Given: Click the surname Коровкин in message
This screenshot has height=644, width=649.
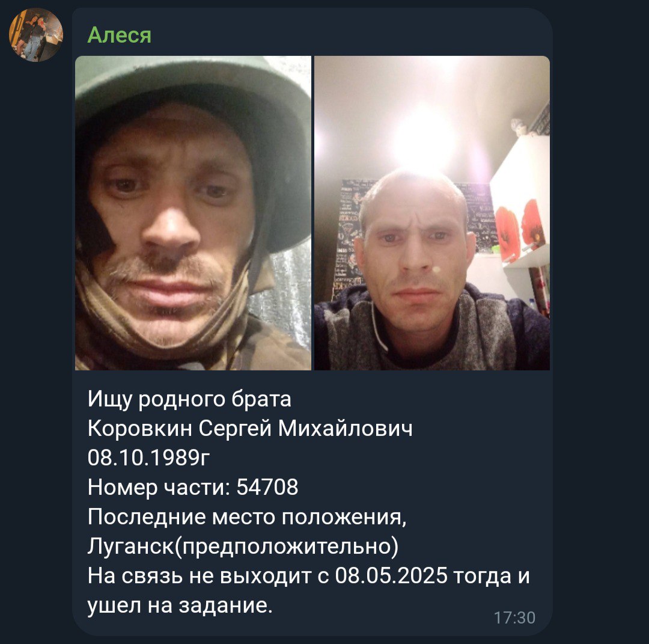Looking at the screenshot, I should (x=139, y=428).
